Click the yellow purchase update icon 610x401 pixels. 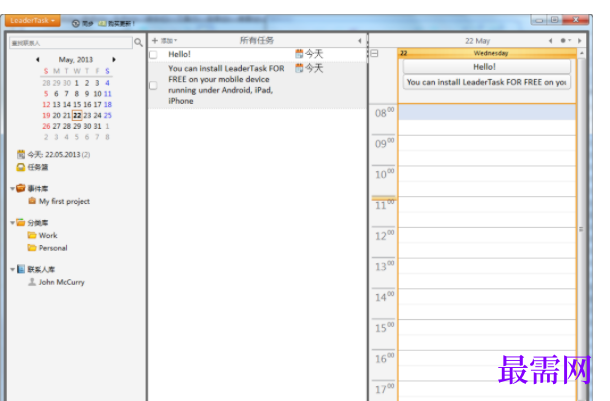pos(102,24)
